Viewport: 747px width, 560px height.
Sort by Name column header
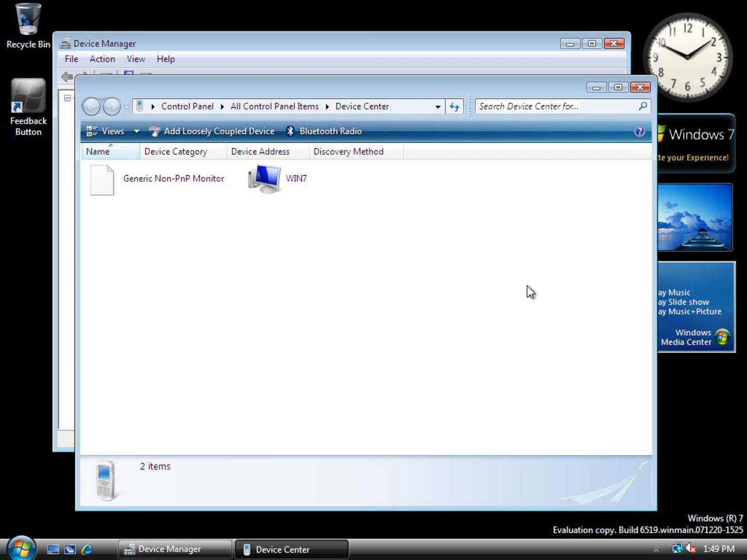coord(110,152)
